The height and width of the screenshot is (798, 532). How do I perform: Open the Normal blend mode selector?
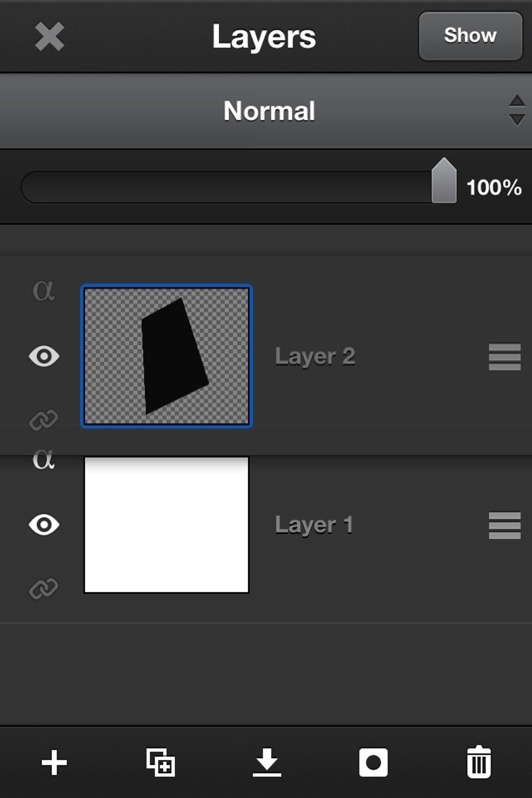coord(268,111)
